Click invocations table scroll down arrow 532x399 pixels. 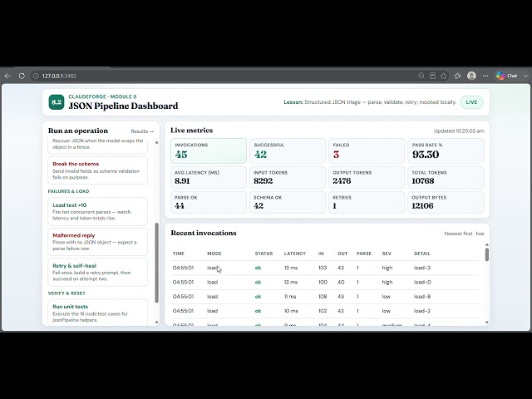pos(487,323)
